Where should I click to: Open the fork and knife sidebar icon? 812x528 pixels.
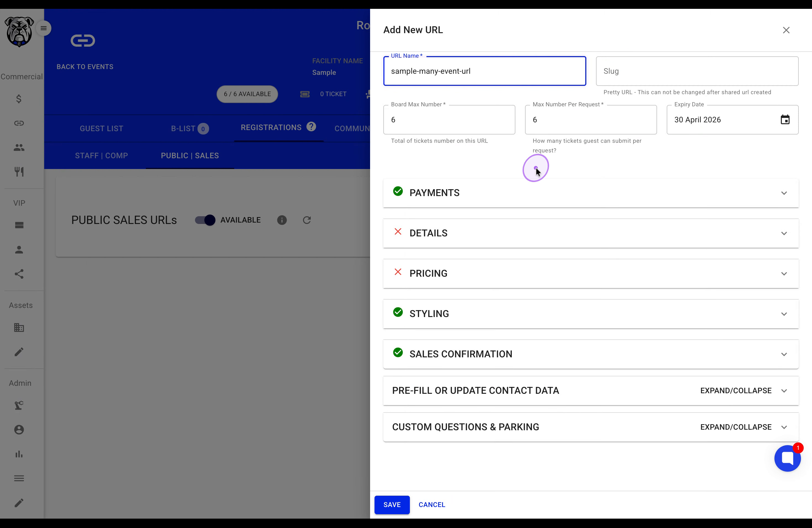point(19,171)
